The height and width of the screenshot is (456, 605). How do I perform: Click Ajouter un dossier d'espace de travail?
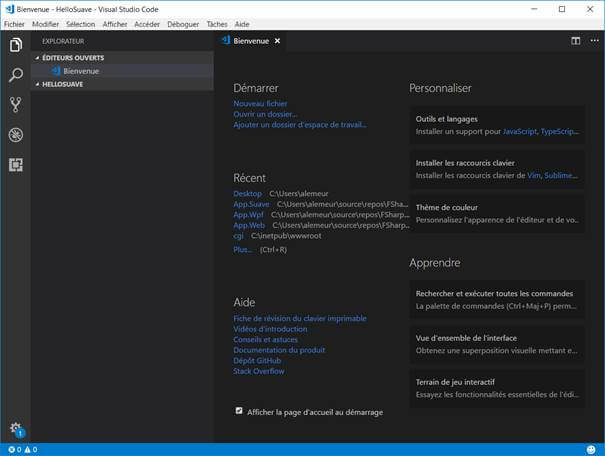tap(300, 125)
